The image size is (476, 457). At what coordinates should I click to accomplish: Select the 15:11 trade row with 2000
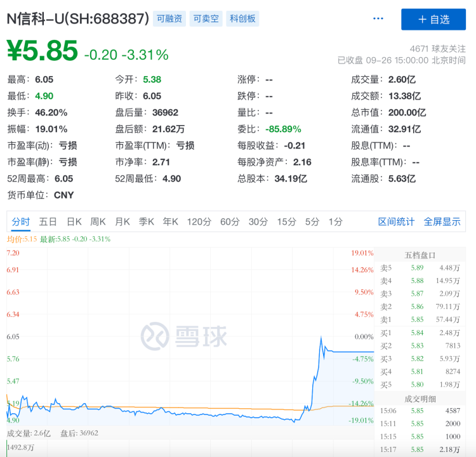420,423
